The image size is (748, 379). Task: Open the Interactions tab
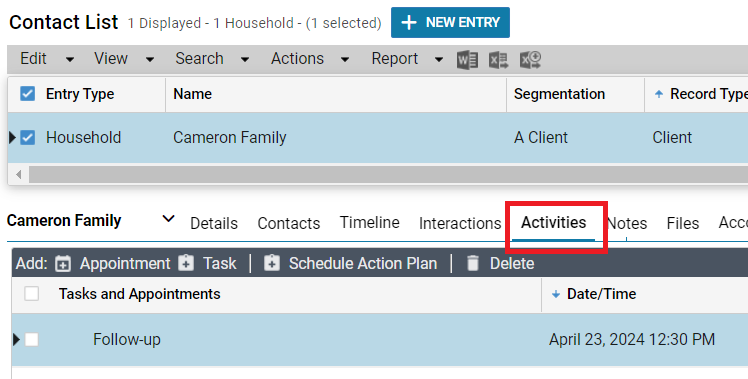(x=460, y=223)
